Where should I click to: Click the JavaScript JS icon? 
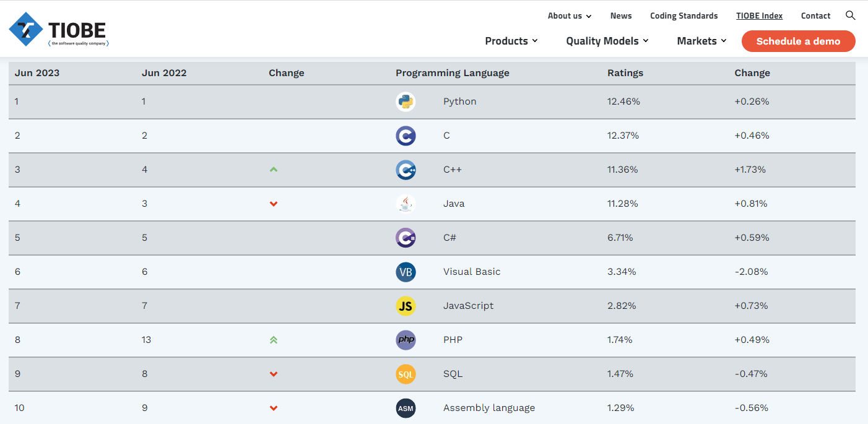406,306
